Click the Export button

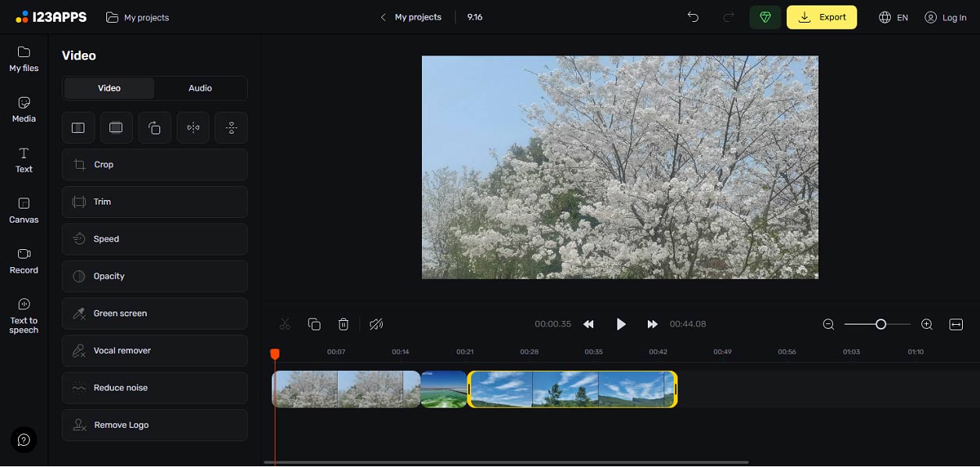(x=821, y=16)
